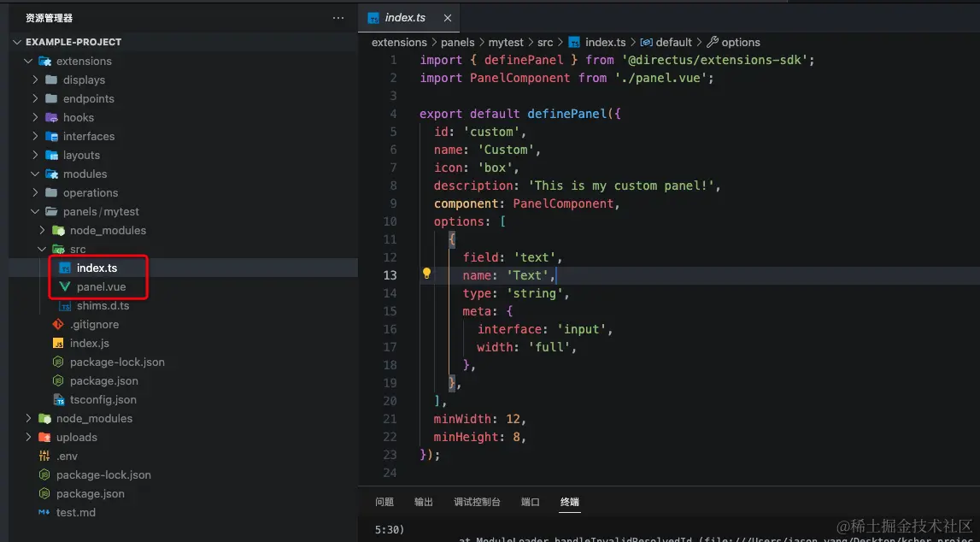Click the src folder icon
This screenshot has height=542, width=980.
[58, 249]
